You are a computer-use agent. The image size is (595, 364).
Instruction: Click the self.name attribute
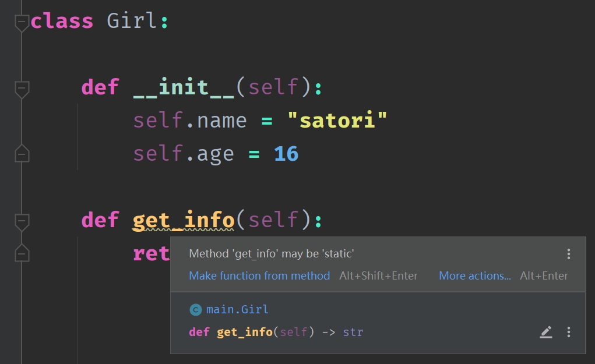click(x=190, y=121)
